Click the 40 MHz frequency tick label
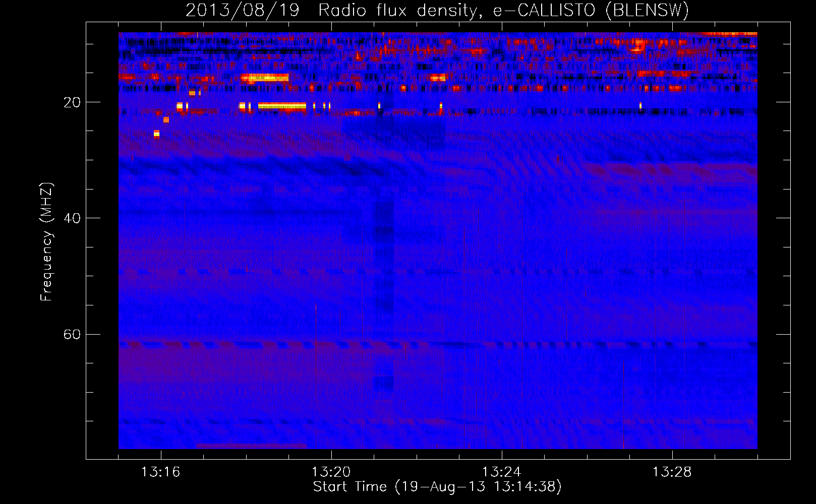Viewport: 816px width, 504px height. (x=72, y=218)
